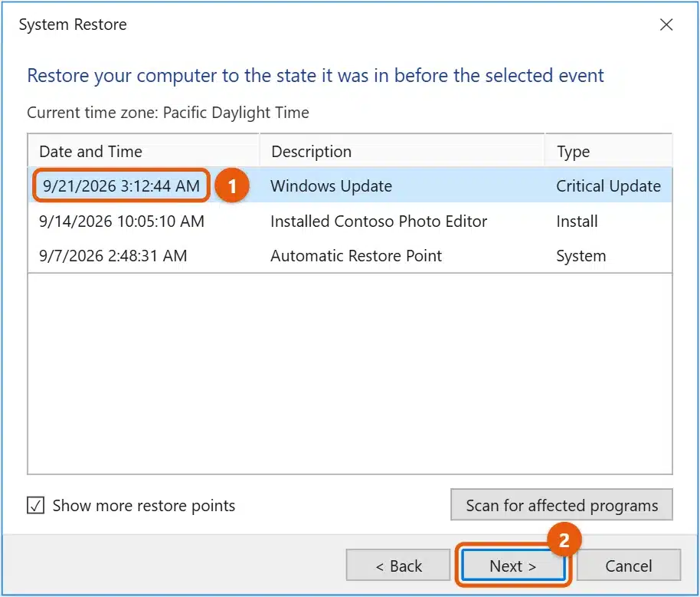This screenshot has height=597, width=700.
Task: Click the Install type cell
Action: (577, 221)
